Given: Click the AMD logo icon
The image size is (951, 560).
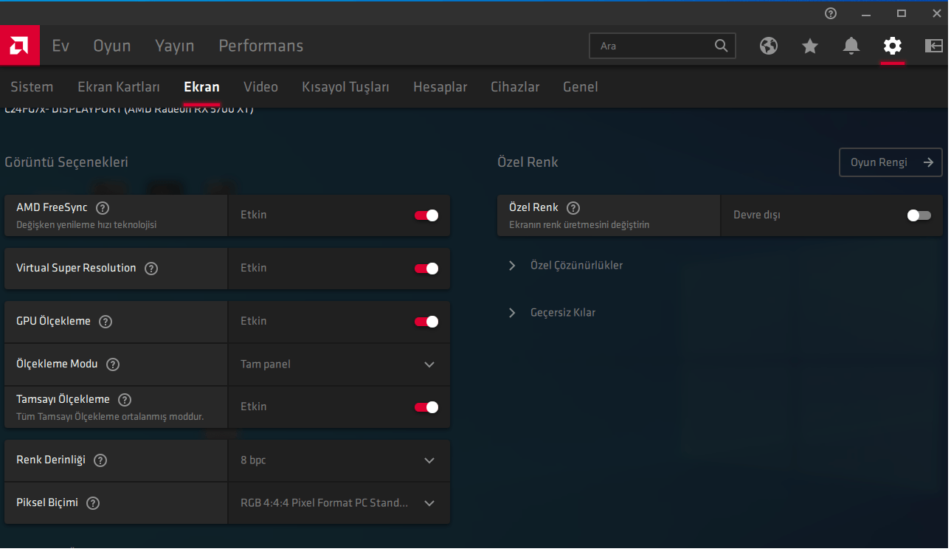Looking at the screenshot, I should click(x=20, y=46).
